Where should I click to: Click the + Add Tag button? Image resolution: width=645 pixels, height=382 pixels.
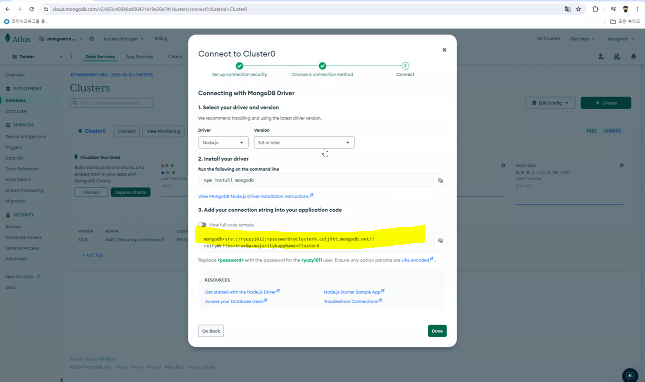(x=93, y=255)
